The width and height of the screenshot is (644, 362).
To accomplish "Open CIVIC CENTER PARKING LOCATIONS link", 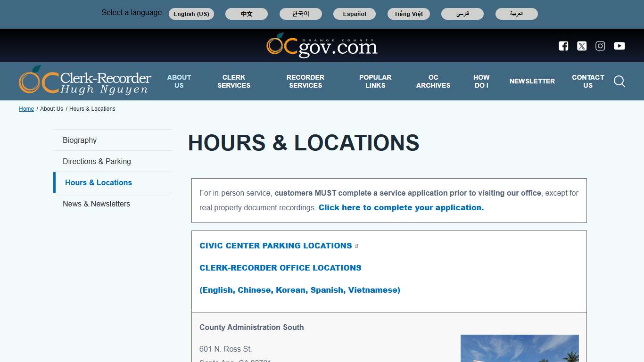I will [x=275, y=245].
